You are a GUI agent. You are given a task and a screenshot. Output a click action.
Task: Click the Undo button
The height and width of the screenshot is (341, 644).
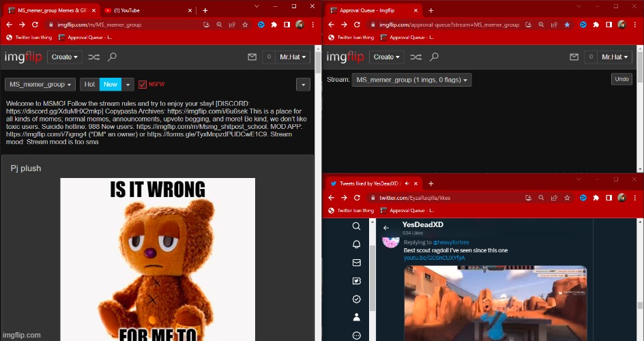(621, 79)
